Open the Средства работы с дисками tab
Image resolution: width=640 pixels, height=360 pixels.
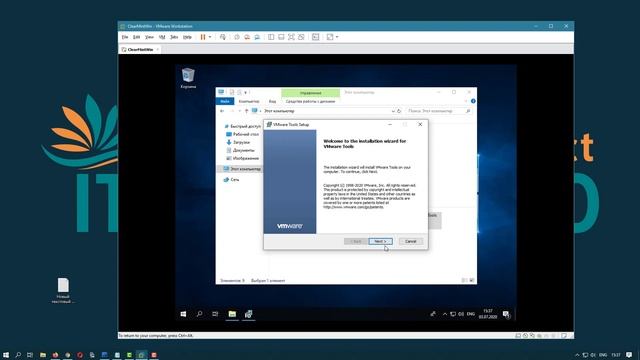tap(310, 101)
